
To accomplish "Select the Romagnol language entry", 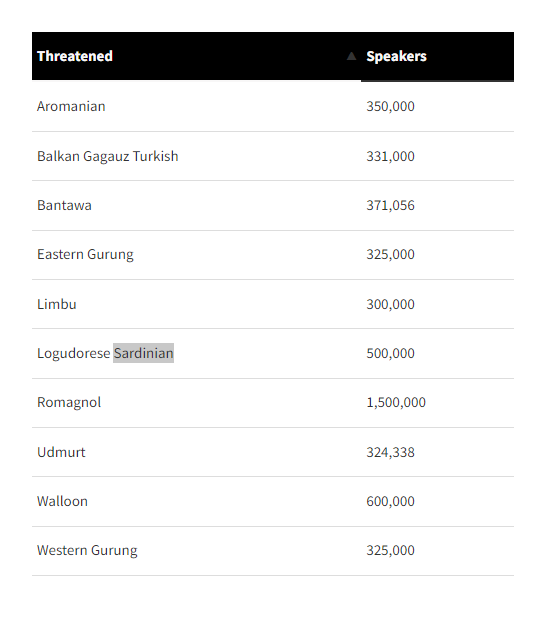I will click(x=69, y=403).
